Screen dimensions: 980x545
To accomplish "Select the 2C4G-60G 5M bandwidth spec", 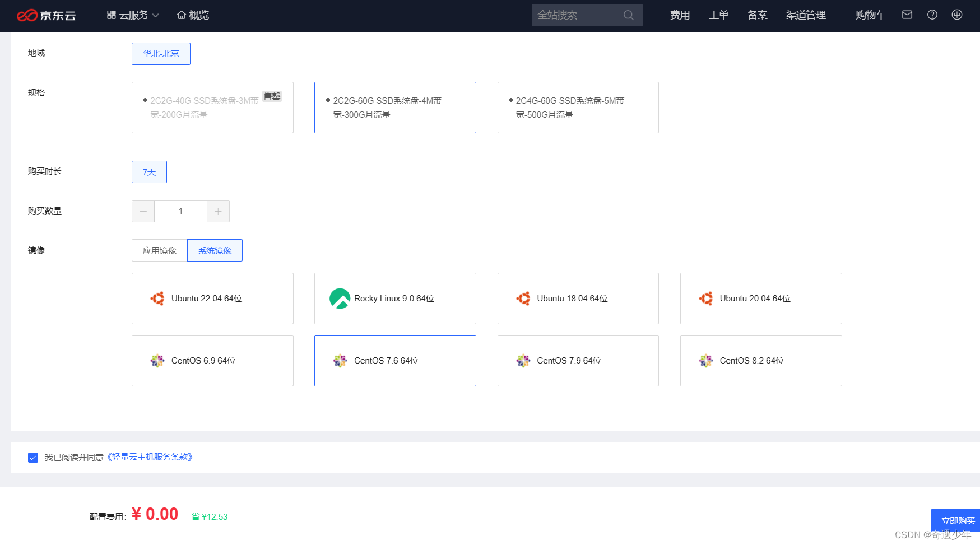I will click(x=578, y=108).
